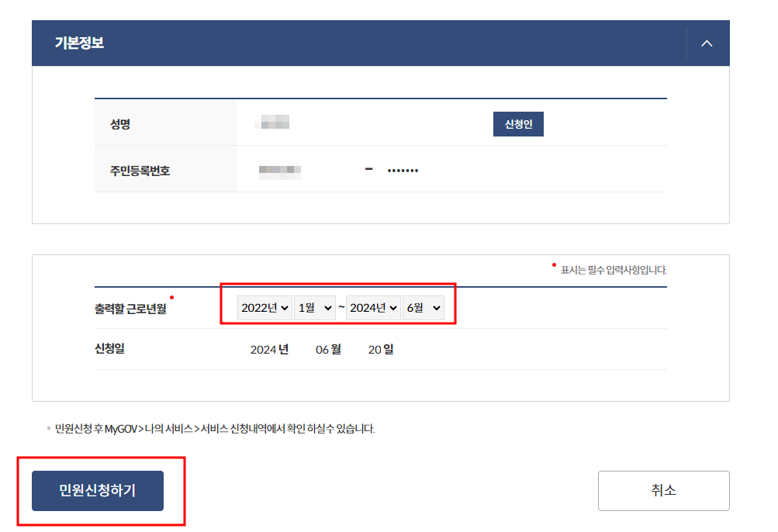Screen dimensions: 778x532
Task: Open the start month 1월 dropdown
Action: 315,307
